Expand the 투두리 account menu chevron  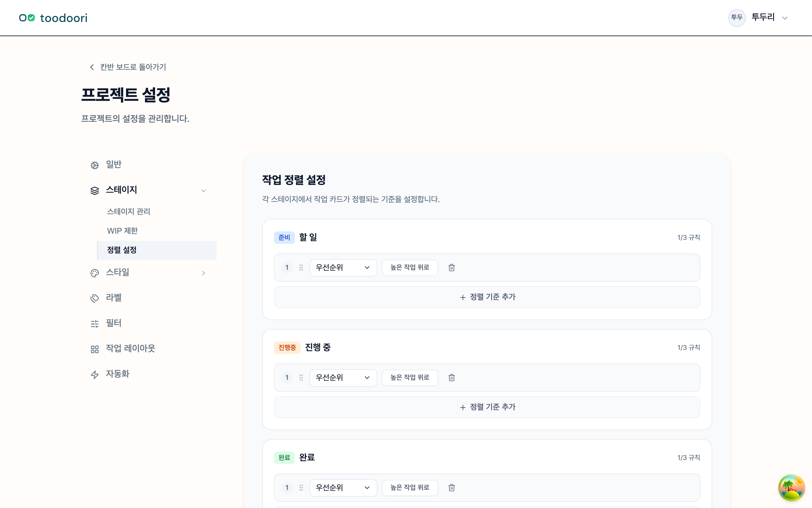[x=785, y=18]
